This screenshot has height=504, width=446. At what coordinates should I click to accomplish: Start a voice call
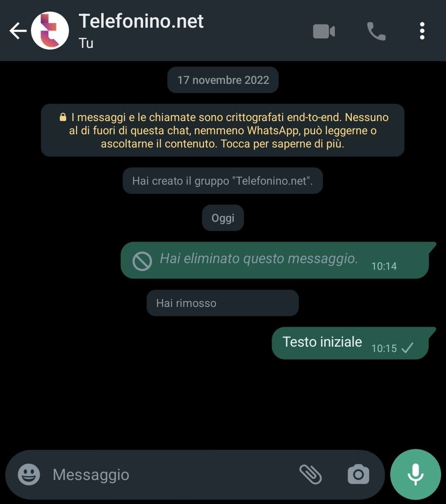coord(376,31)
